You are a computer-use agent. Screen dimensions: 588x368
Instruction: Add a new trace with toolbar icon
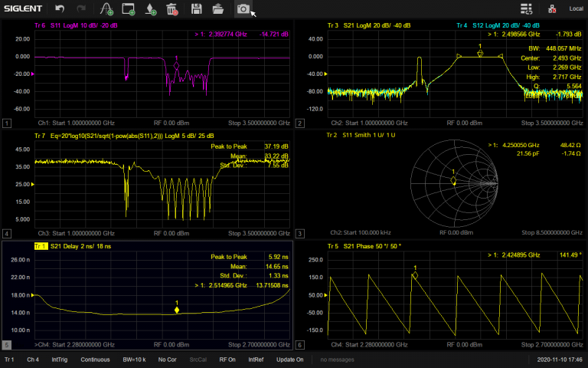point(106,9)
